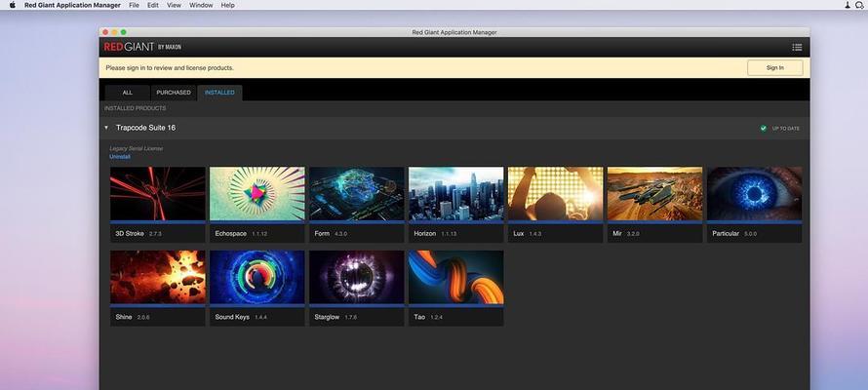Click the Starglow name label
Image resolution: width=868 pixels, height=390 pixels.
[327, 317]
